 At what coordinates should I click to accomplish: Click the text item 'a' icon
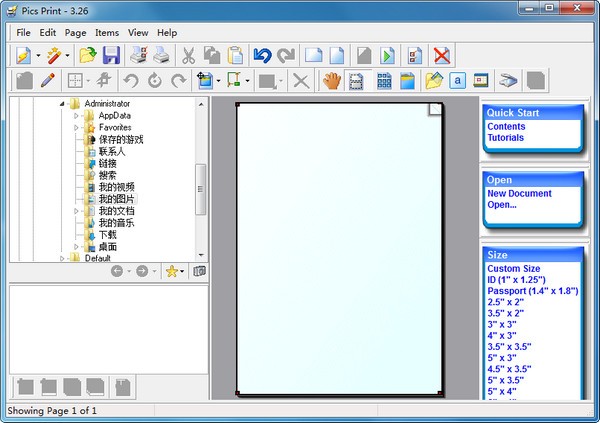coord(458,81)
